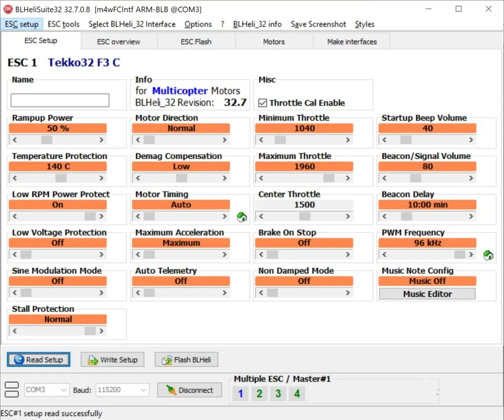Image resolution: width=504 pixels, height=420 pixels.
Task: Click the BLHeliSuite32 logo in the title bar
Action: 8,9
